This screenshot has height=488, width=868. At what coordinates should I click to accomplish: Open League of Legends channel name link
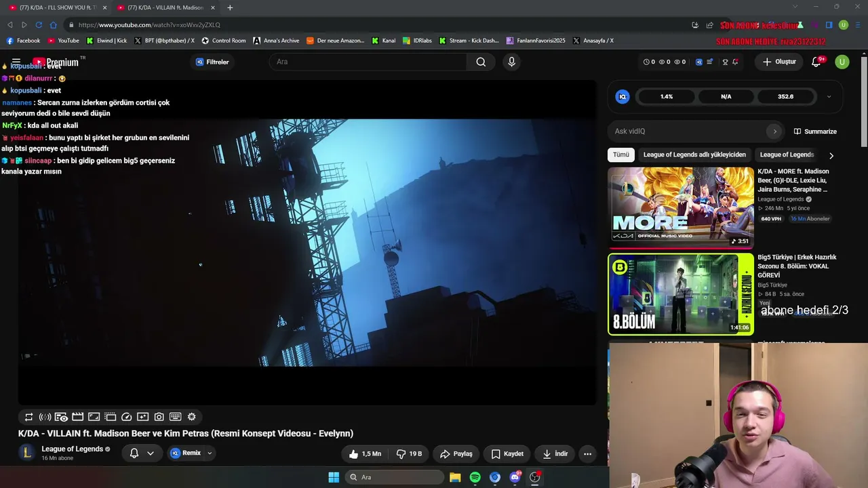tap(72, 449)
